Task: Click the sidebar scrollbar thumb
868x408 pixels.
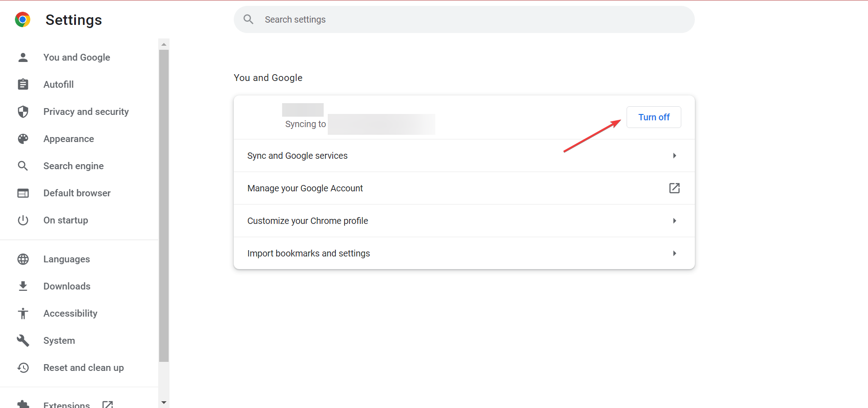Action: 164,206
